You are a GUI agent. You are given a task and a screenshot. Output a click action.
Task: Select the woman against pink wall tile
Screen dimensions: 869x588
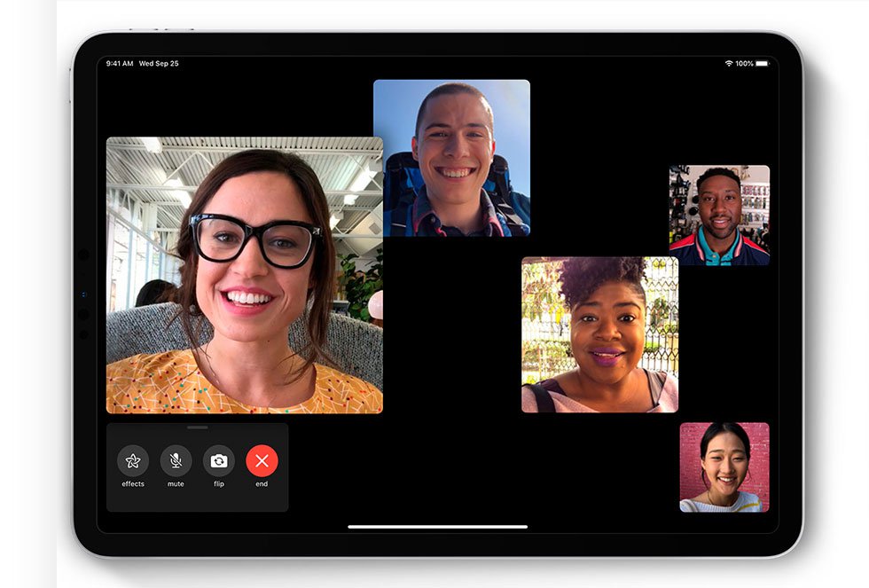point(724,467)
